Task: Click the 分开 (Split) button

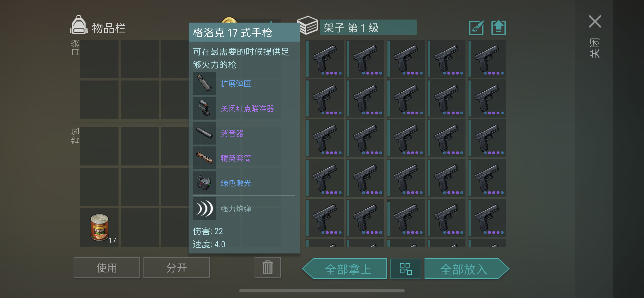Action: coord(176,267)
